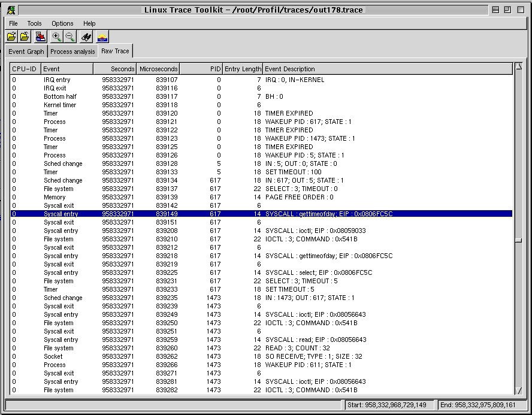Select the 'Bottom half' event cell
532x415 pixels.
click(60, 96)
